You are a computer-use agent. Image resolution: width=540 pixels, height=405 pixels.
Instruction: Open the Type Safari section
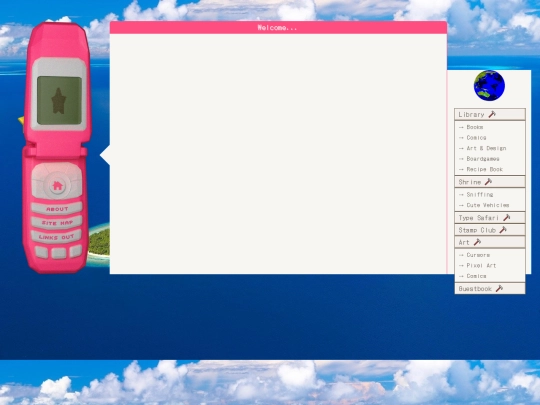[490, 218]
